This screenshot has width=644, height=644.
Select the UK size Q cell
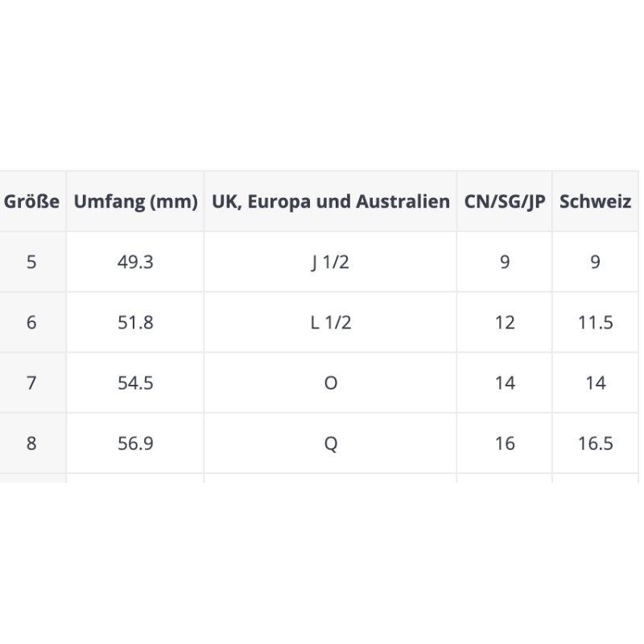[x=330, y=443]
